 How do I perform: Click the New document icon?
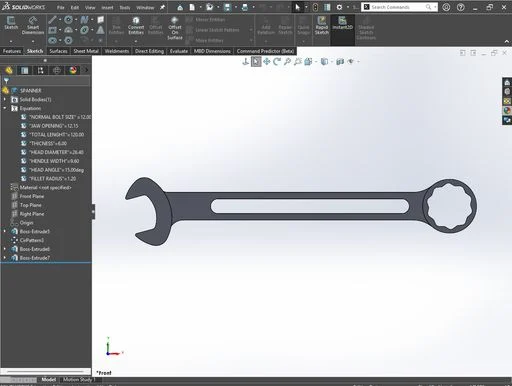[192, 7]
